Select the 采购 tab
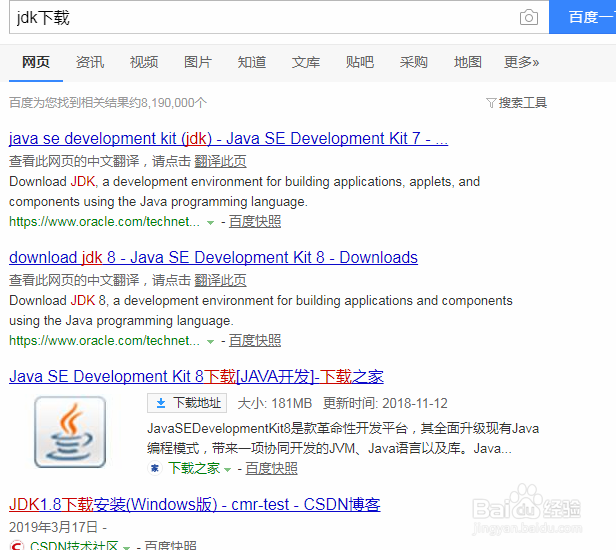616x550 pixels. pos(414,62)
